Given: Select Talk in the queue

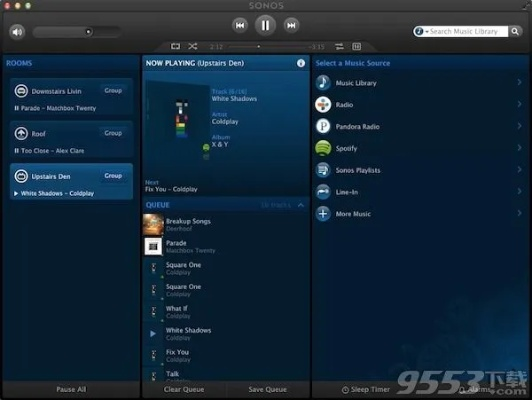Looking at the screenshot, I should coord(226,374).
